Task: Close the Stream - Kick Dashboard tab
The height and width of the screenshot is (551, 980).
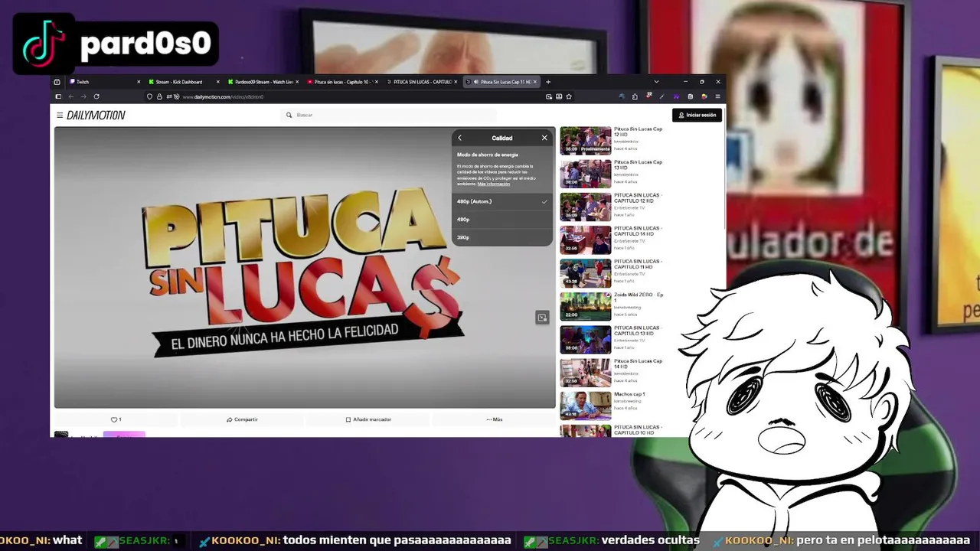Action: (218, 82)
